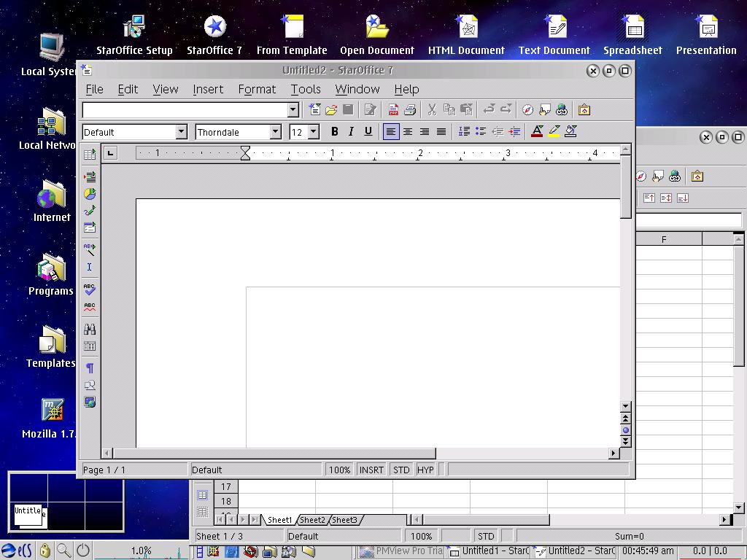
Task: Toggle Italic formatting
Action: pyautogui.click(x=351, y=132)
